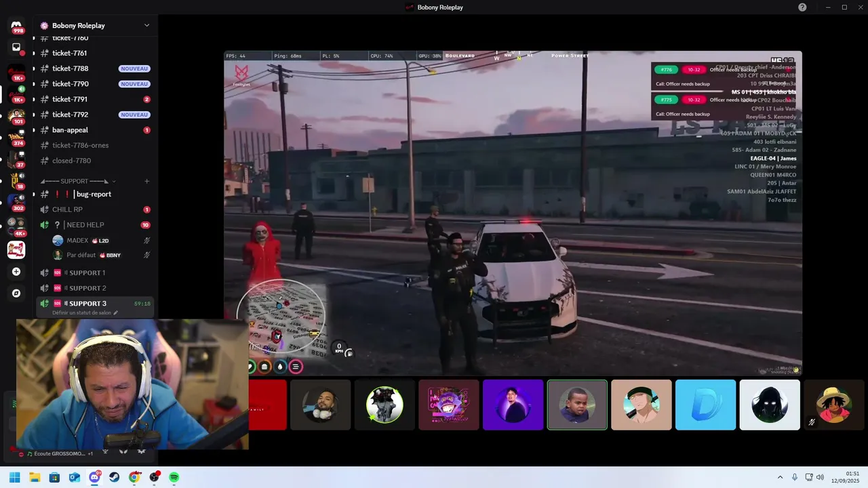The image size is (868, 488).
Task: Click the Discord Help question mark icon
Action: click(802, 7)
